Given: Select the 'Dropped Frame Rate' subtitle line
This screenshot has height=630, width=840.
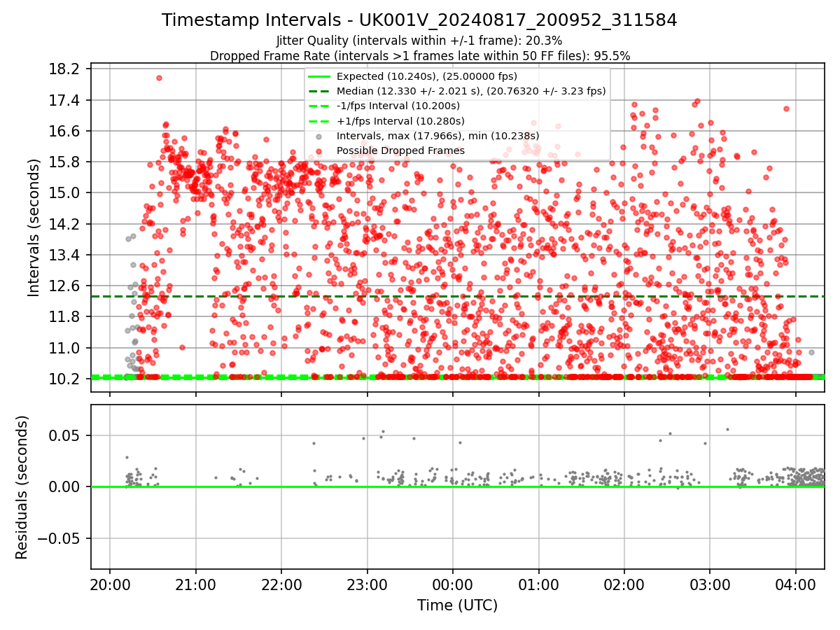Looking at the screenshot, I should point(420,55).
